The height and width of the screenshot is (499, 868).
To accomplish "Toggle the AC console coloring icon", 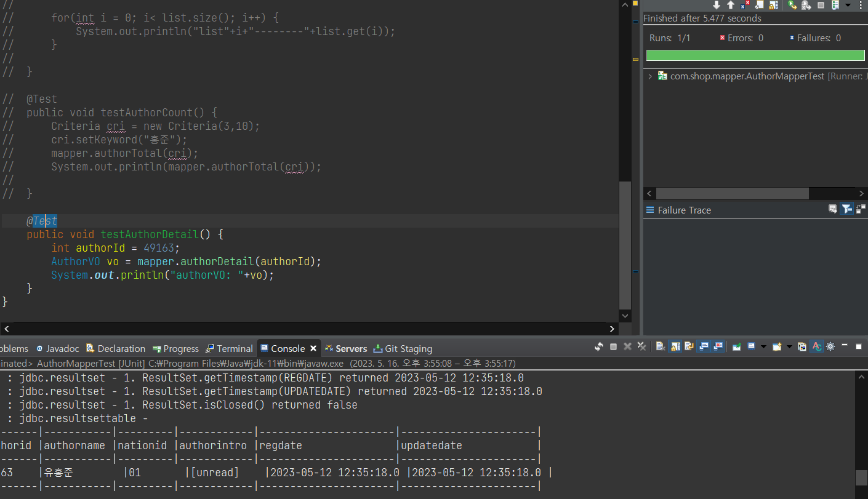I will click(817, 346).
